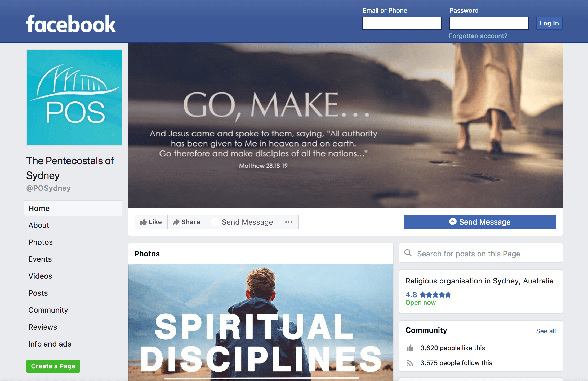Click the thumbs-up icon beside people like this
Image resolution: width=588 pixels, height=381 pixels.
pos(410,348)
